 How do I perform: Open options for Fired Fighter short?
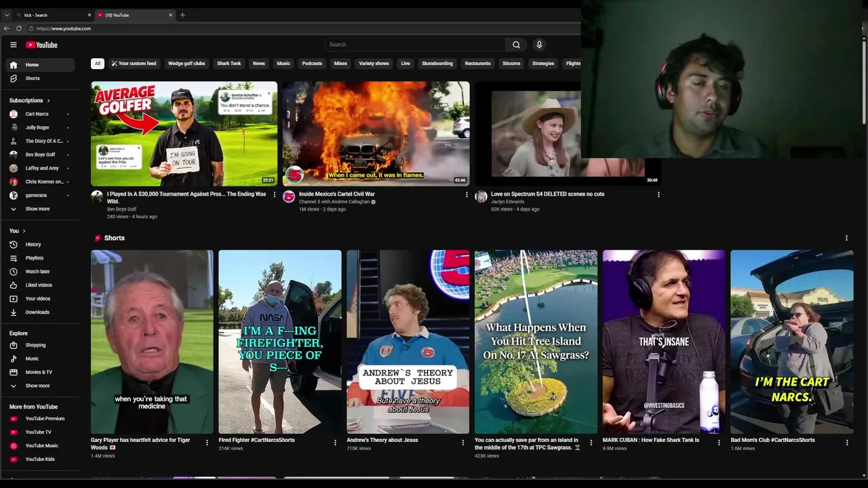(x=335, y=443)
